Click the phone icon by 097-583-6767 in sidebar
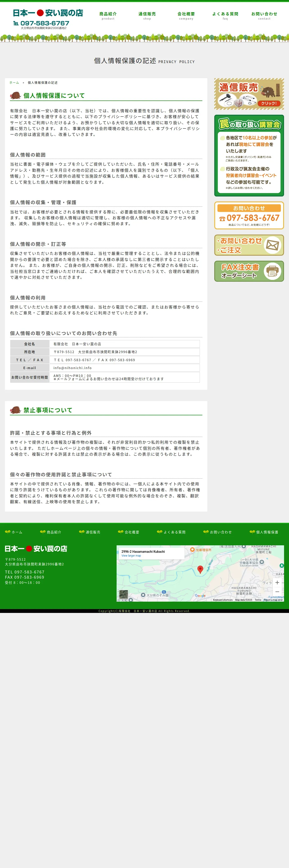This screenshot has height=868, width=289. (x=222, y=219)
